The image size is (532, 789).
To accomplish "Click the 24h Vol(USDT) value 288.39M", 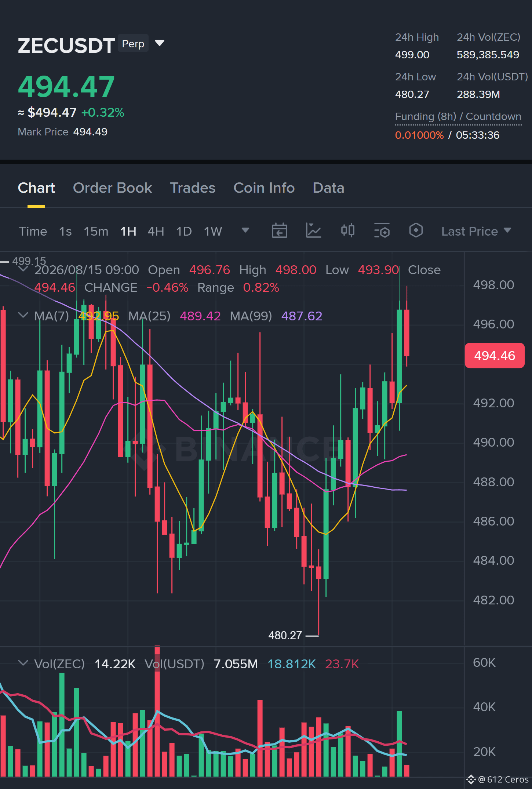I will (478, 95).
